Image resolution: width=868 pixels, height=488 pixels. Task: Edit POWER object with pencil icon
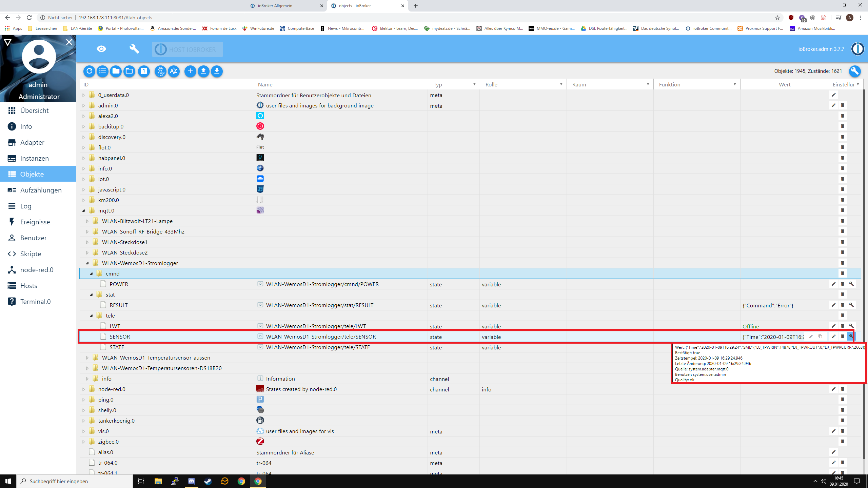(833, 284)
